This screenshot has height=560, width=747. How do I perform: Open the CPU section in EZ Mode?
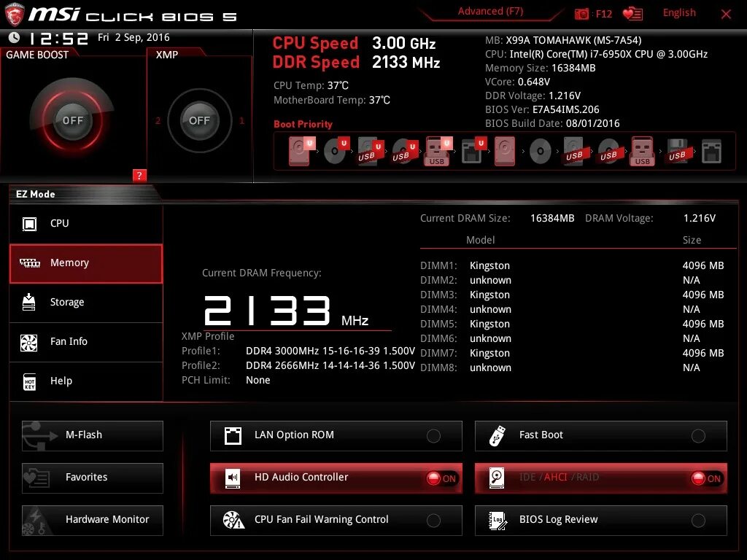coord(86,223)
